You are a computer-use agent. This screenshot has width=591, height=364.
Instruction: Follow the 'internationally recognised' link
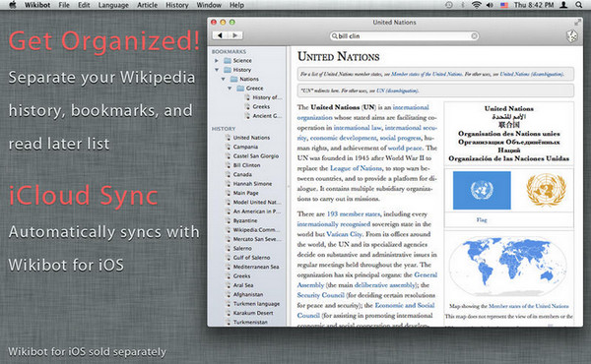point(334,224)
